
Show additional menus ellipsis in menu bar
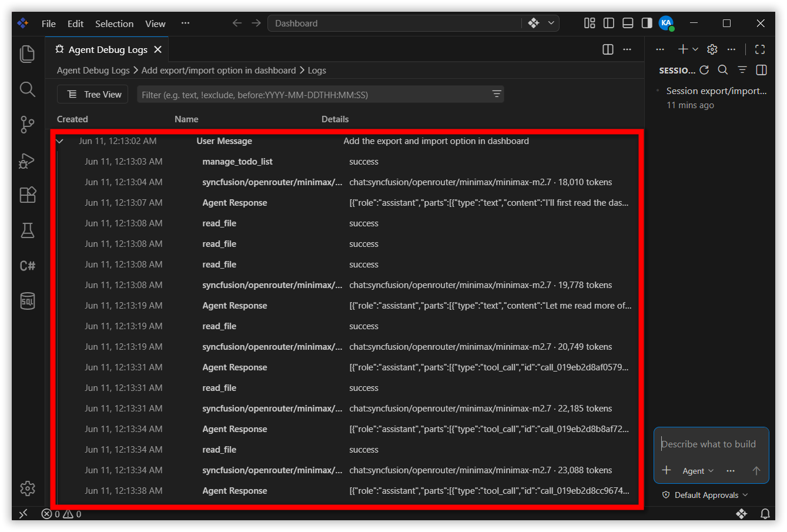pyautogui.click(x=185, y=24)
